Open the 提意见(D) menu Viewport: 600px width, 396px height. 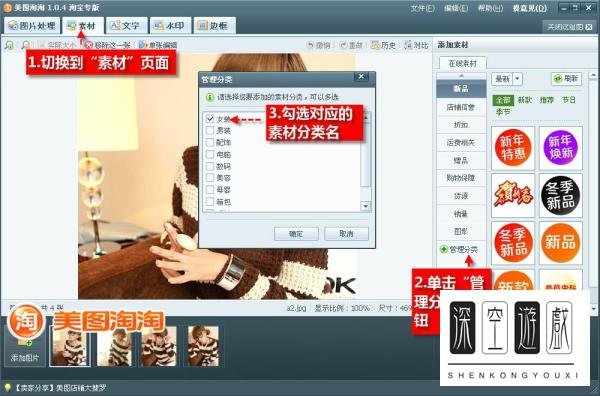point(530,8)
